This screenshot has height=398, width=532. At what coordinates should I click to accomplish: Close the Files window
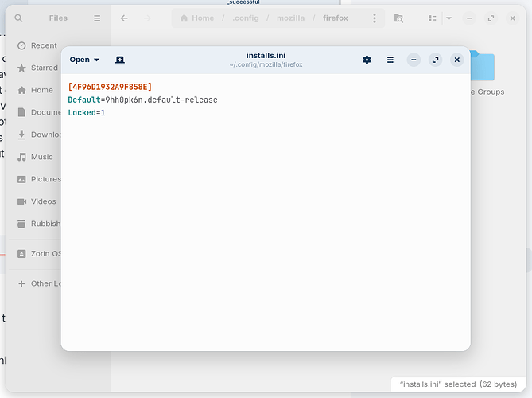point(513,18)
